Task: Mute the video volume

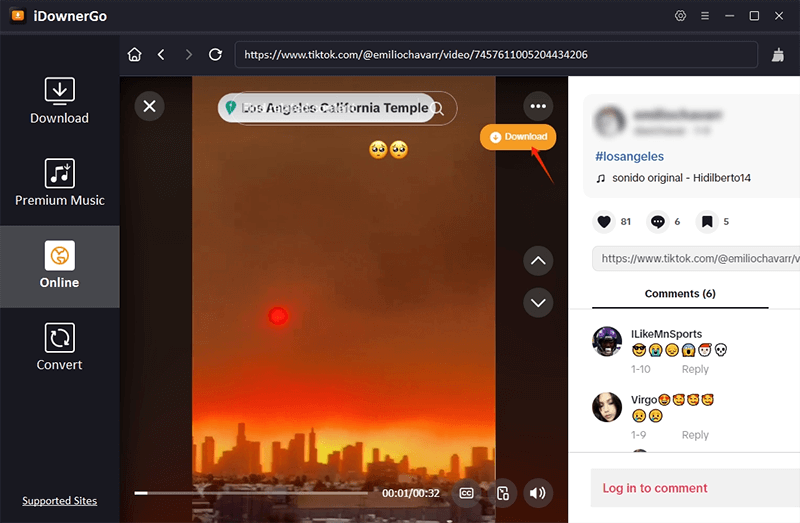Action: [x=538, y=493]
